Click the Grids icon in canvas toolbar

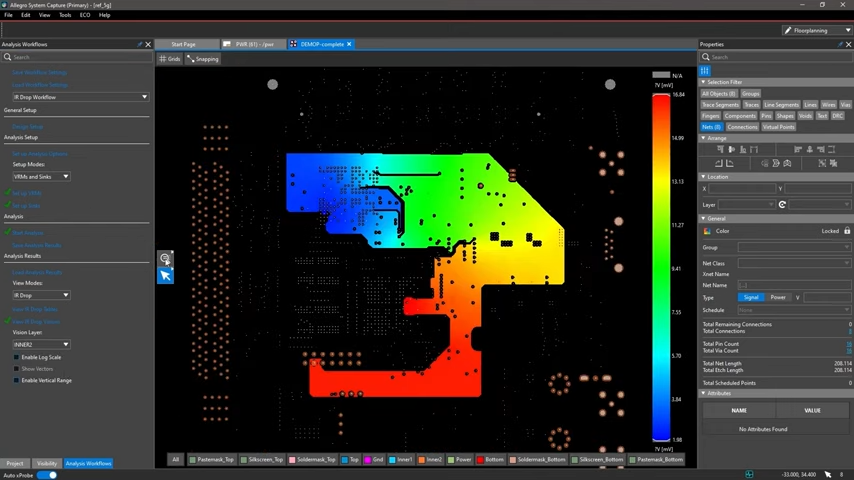coord(170,59)
